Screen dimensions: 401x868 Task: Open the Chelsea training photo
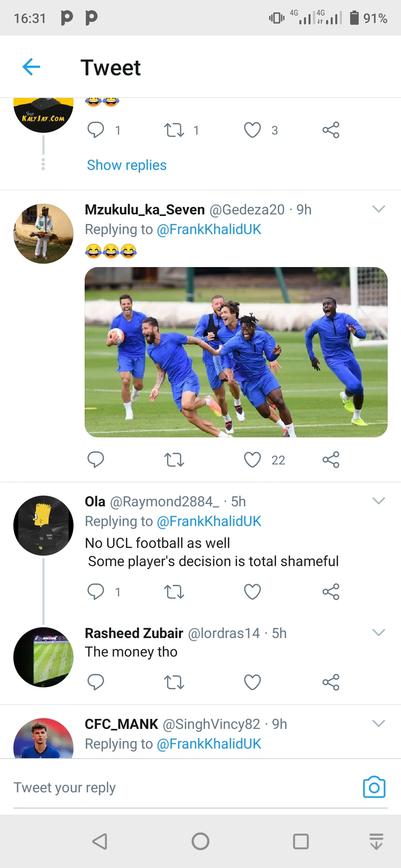click(x=236, y=352)
